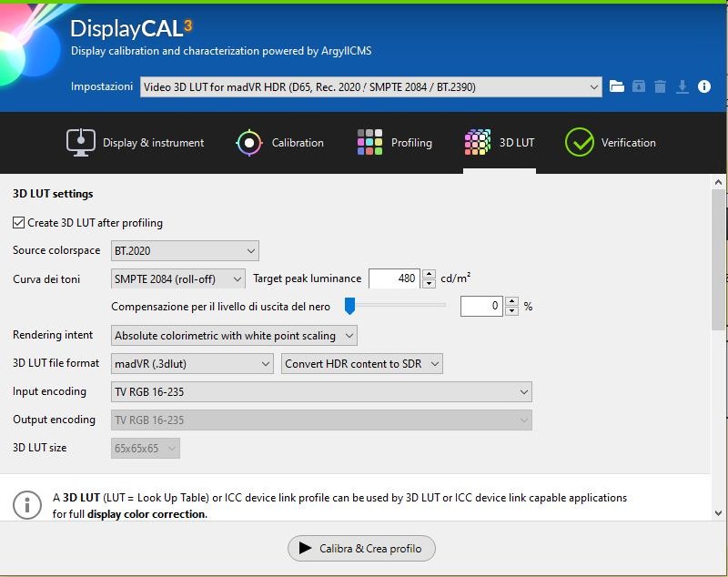This screenshot has width=728, height=577.
Task: Click the save settings archive icon
Action: tap(639, 86)
